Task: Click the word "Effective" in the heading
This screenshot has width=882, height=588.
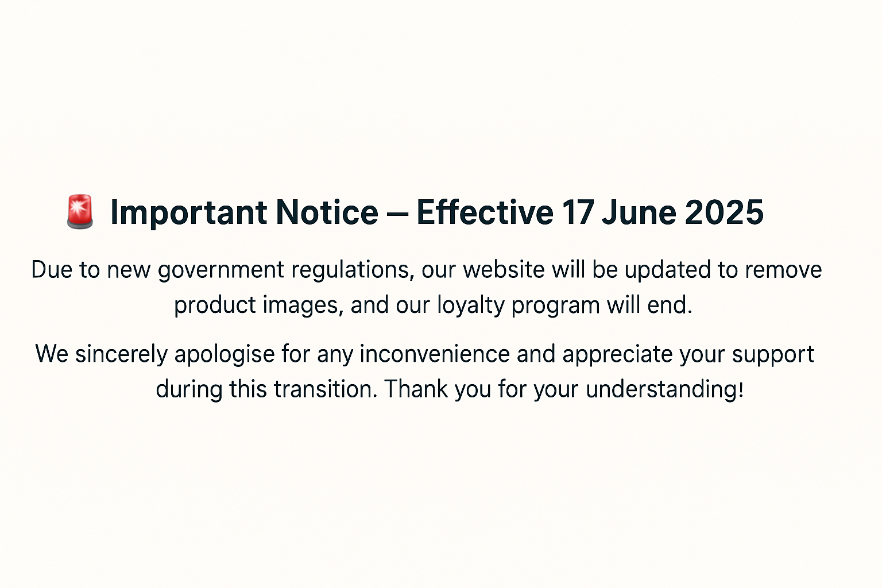Action: 485,212
